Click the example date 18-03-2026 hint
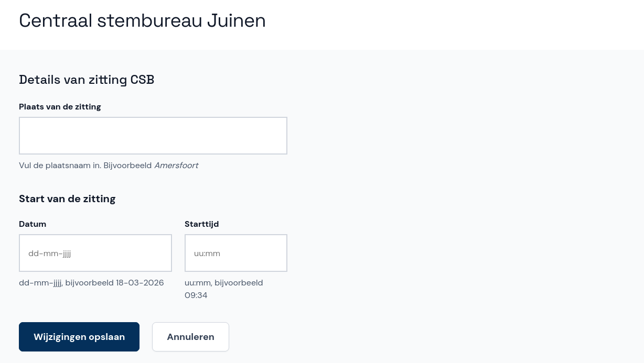644x363 pixels. [140, 283]
